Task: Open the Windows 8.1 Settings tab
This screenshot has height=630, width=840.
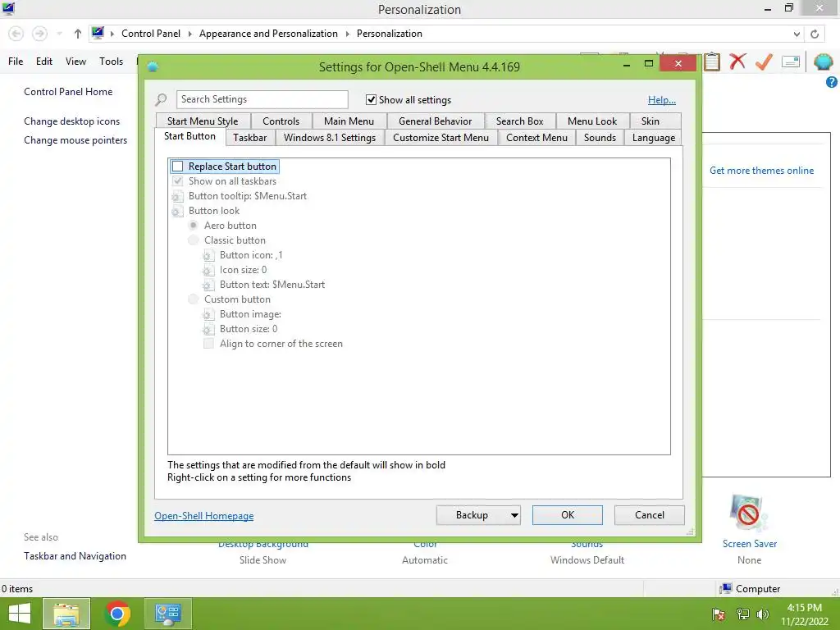Action: [330, 138]
